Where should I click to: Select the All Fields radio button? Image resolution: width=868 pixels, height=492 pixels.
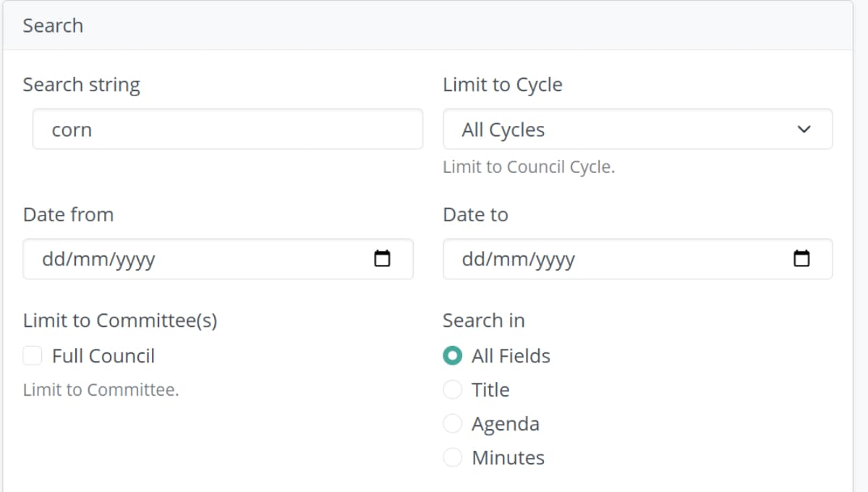[452, 355]
